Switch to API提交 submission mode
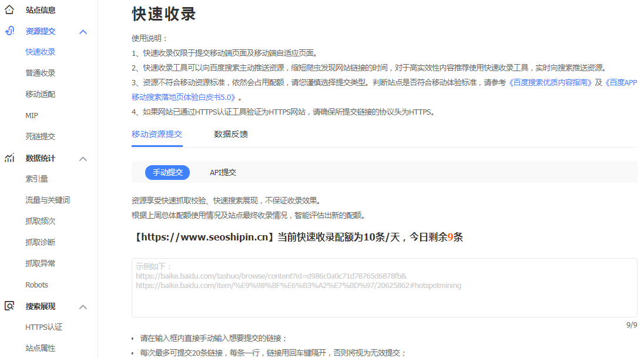This screenshot has width=644, height=358. pyautogui.click(x=223, y=172)
